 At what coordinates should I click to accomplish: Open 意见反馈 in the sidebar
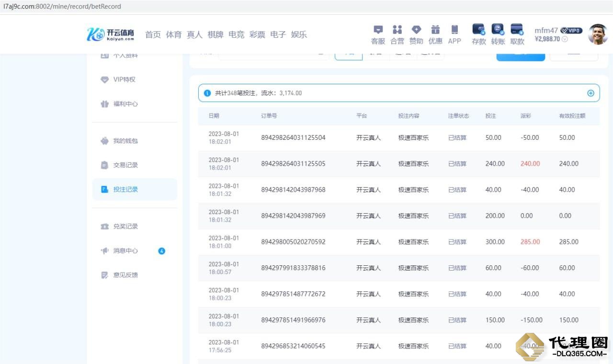pos(125,275)
